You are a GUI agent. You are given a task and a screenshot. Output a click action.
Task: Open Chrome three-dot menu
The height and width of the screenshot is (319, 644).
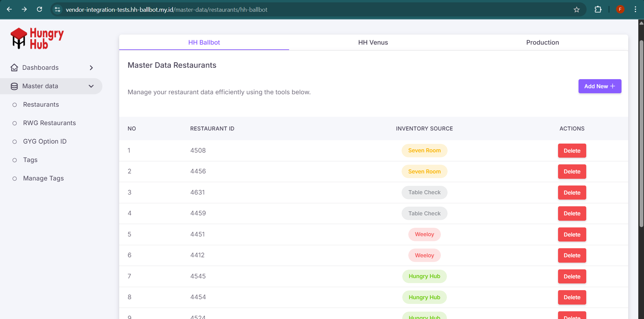(x=635, y=9)
